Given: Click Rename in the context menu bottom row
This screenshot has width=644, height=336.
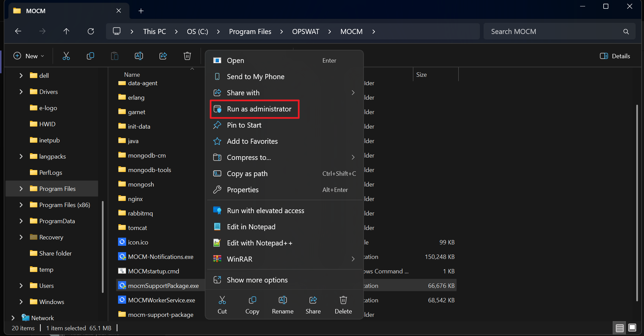Looking at the screenshot, I should pyautogui.click(x=282, y=305).
